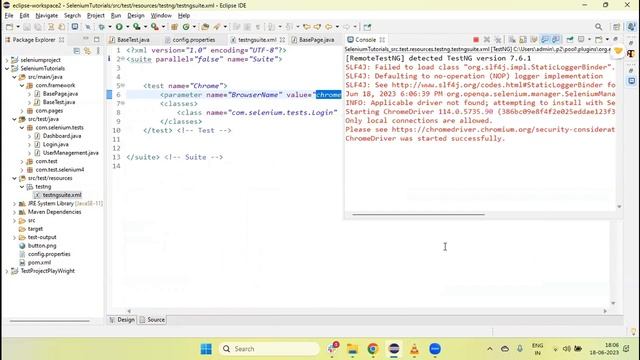The image size is (640, 360).
Task: Click Link with Editor icon in Package Explorer
Action: point(87,51)
